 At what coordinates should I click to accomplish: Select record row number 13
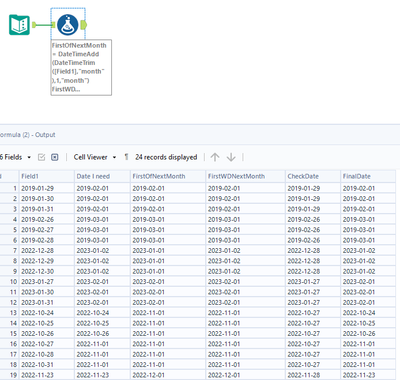coord(9,313)
